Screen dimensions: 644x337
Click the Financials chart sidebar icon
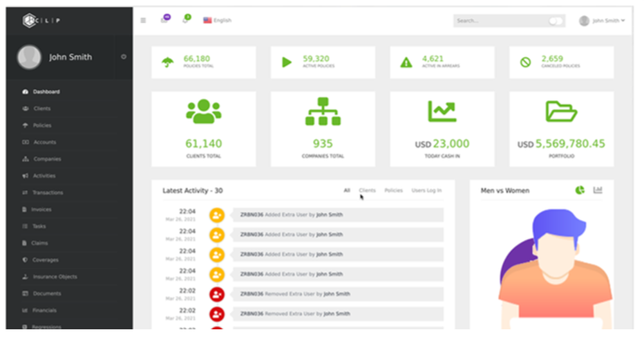tap(25, 311)
